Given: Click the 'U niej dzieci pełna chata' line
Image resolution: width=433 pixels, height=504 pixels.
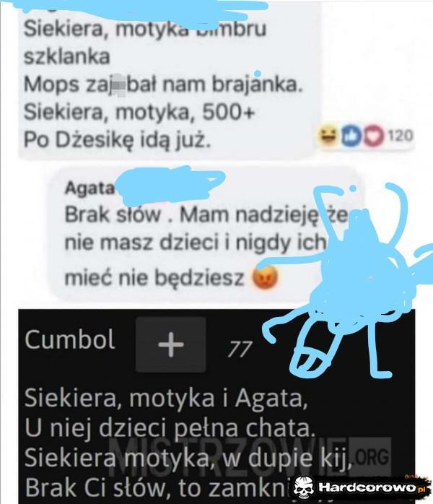Looking at the screenshot, I should click(x=170, y=427).
